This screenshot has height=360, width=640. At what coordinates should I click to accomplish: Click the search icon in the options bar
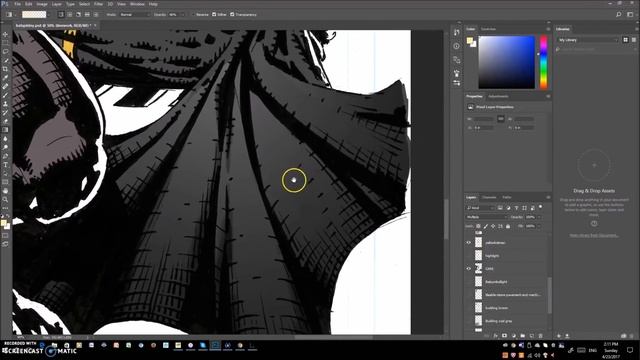point(618,14)
